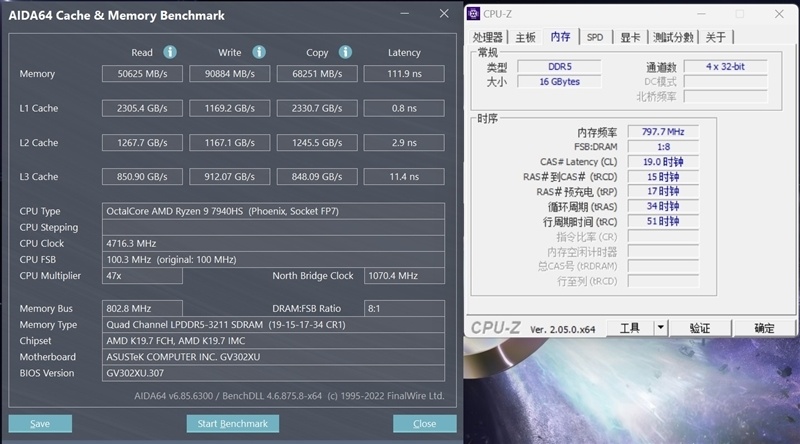Open the 关于 tab in CPU-Z

point(716,37)
